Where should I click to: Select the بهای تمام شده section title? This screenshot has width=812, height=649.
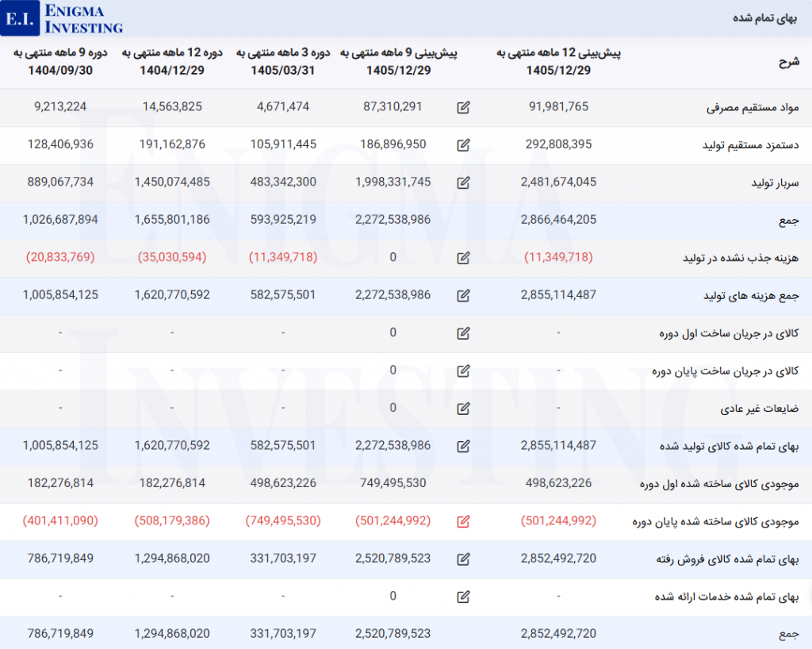tap(764, 19)
